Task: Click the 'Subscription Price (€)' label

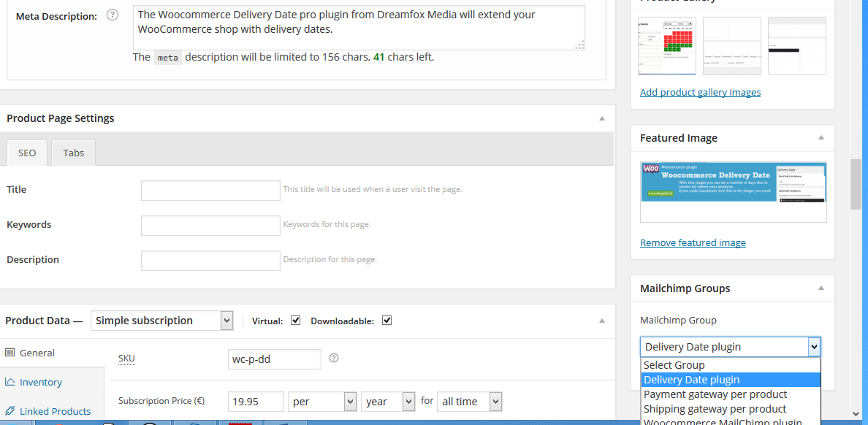Action: pos(161,401)
